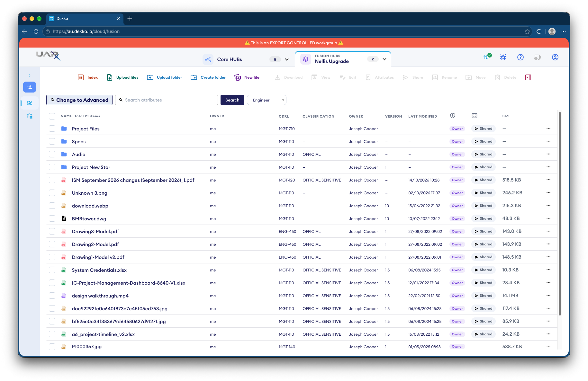Viewport: 588px width, 381px height.
Task: Click the file list vertical scrollbar
Action: [560, 214]
